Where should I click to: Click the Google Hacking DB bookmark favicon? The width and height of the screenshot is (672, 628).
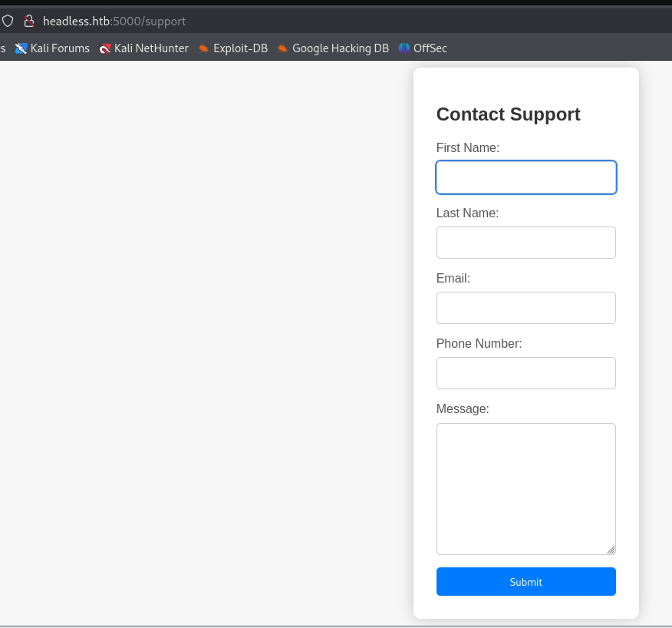[x=282, y=48]
